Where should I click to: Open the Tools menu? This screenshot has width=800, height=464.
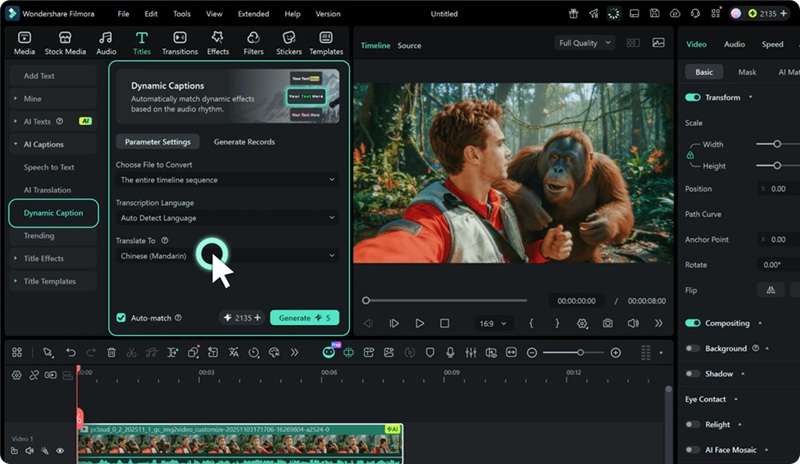(182, 14)
